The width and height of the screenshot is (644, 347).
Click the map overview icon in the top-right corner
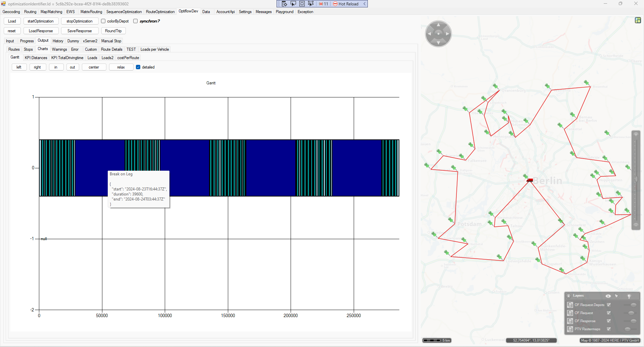tap(638, 20)
